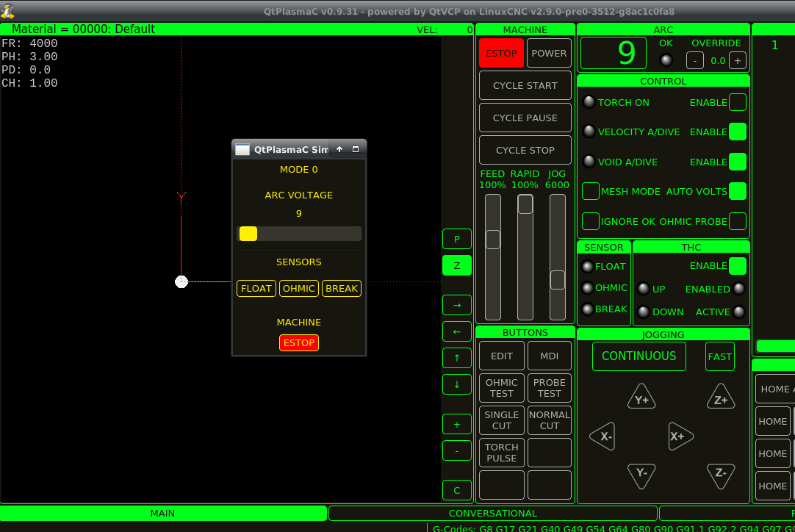The height and width of the screenshot is (532, 795).
Task: Toggle Velocity A/Dive enable checkbox
Action: tap(737, 132)
